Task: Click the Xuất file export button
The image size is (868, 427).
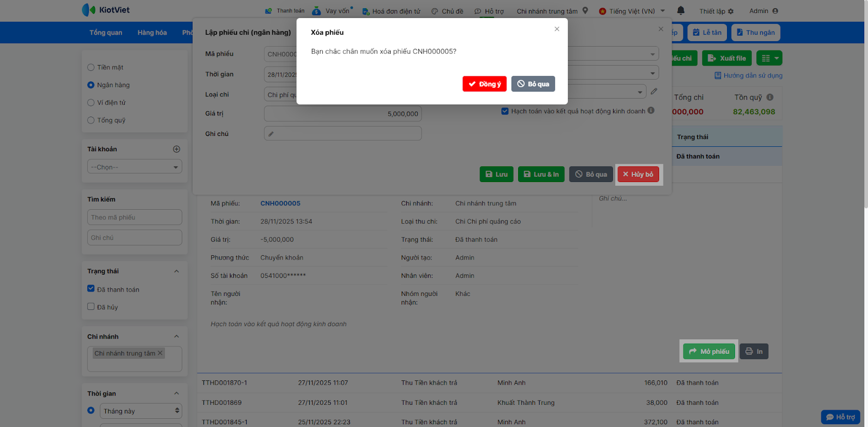Action: [727, 58]
